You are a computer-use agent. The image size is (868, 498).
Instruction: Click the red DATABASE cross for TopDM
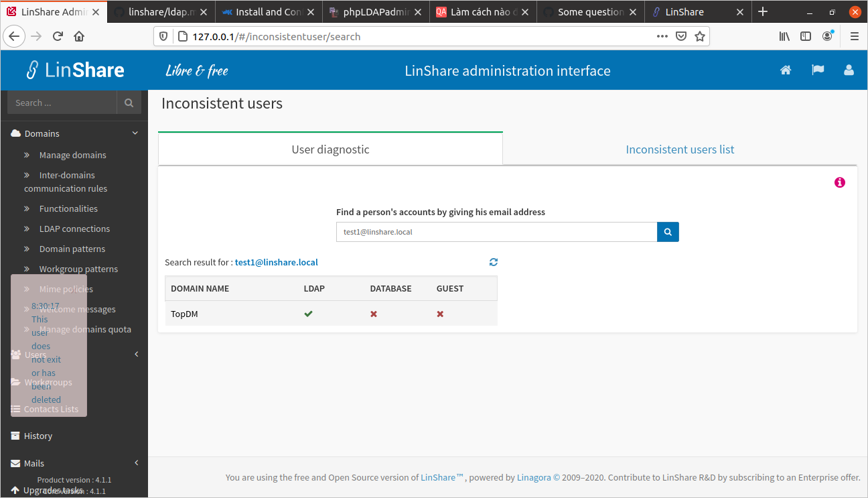coord(373,313)
